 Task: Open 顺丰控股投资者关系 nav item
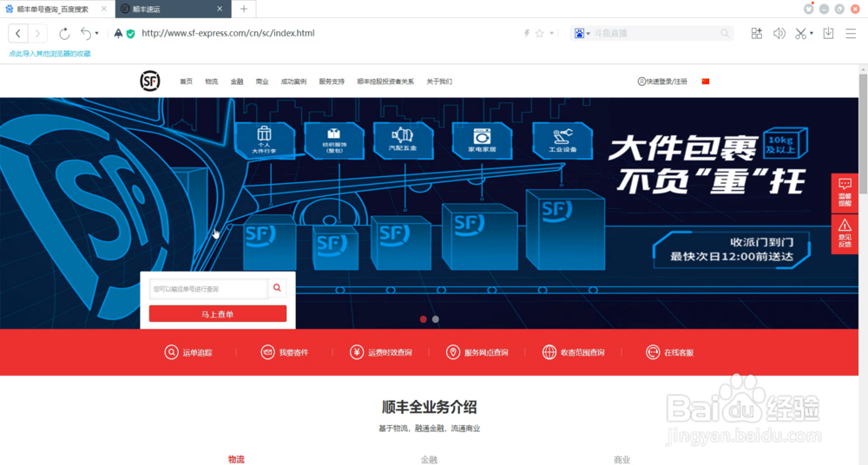(385, 82)
